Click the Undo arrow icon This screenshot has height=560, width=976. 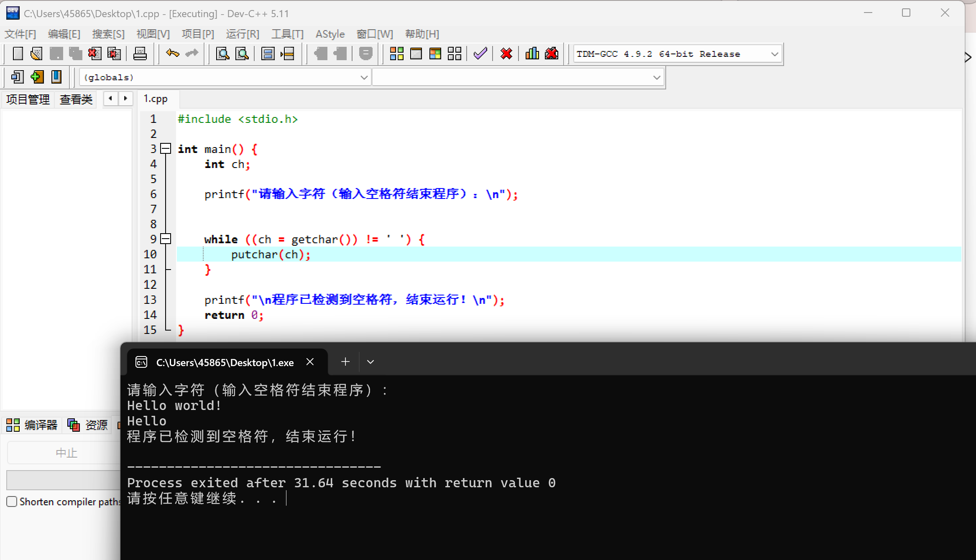(172, 53)
